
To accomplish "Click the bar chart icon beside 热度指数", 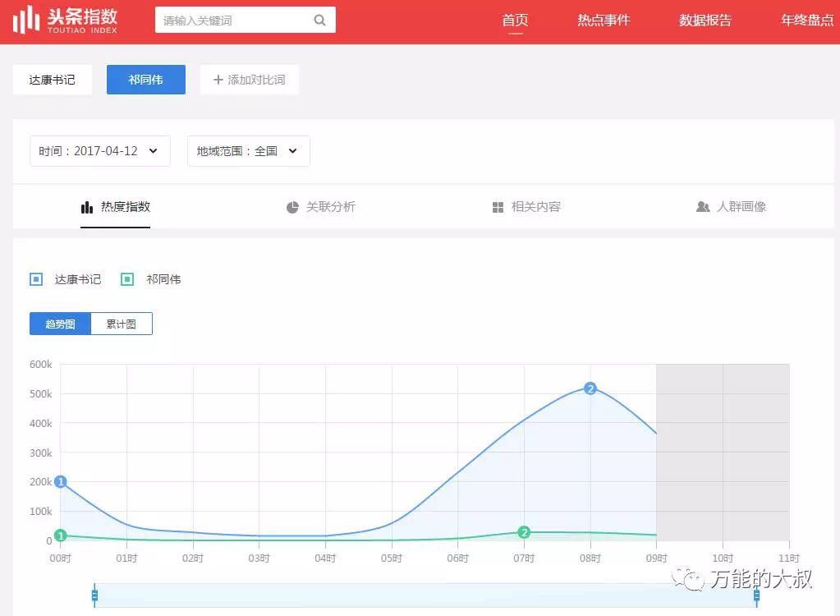I will [x=87, y=207].
